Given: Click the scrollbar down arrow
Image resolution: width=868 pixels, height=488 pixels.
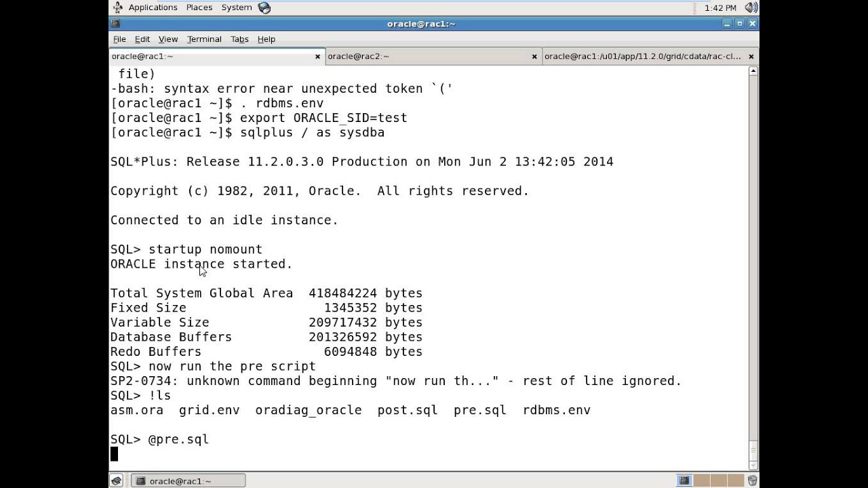Looking at the screenshot, I should pyautogui.click(x=753, y=464).
